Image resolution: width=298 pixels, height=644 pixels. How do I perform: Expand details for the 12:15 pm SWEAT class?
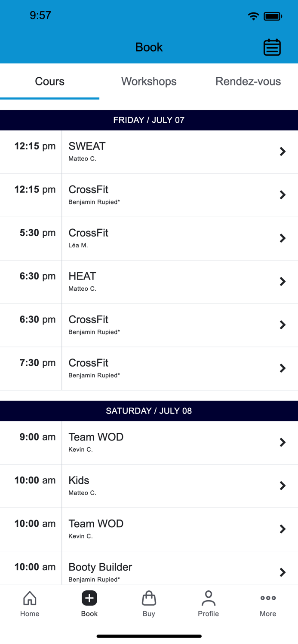283,152
